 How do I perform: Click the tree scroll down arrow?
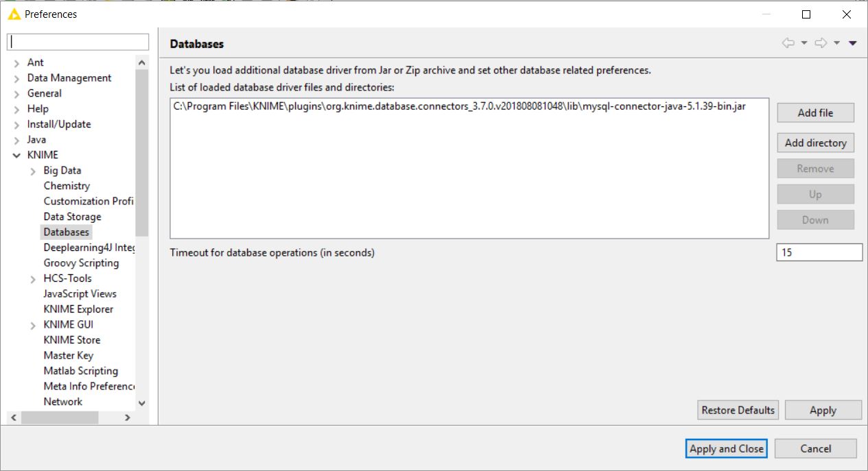click(x=142, y=403)
